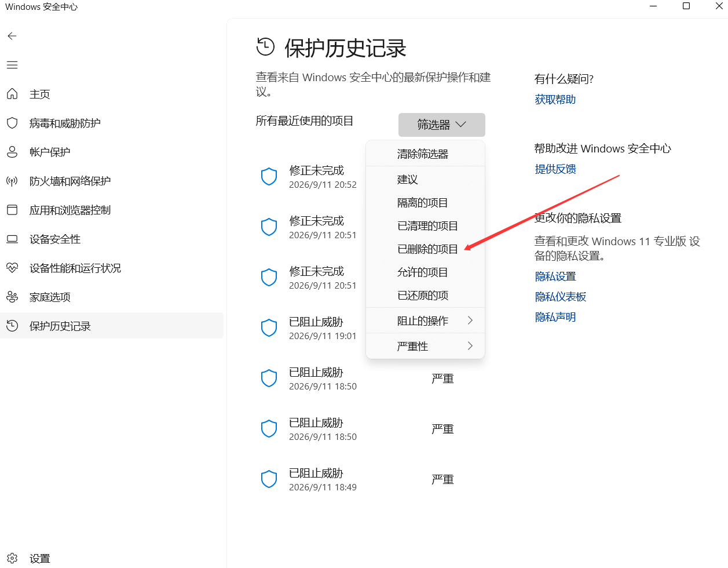Click the 应用和浏览器控制 window icon
Viewport: 728px width, 568px height.
point(12,210)
